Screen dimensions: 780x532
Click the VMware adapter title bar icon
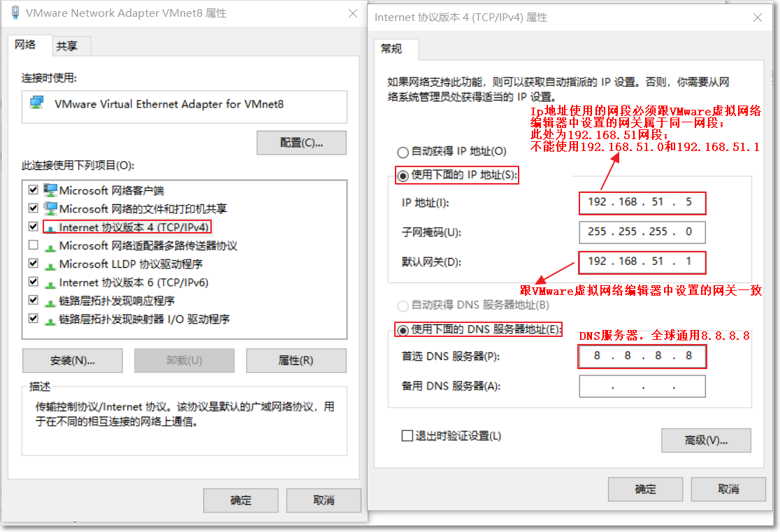pos(15,13)
